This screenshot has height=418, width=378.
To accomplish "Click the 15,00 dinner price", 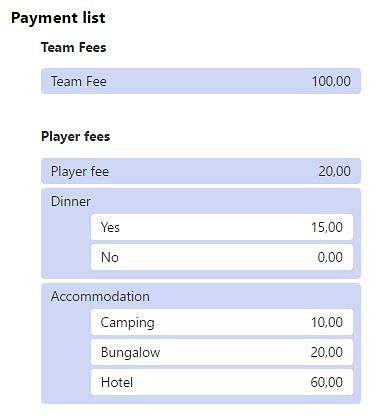I will click(327, 227).
